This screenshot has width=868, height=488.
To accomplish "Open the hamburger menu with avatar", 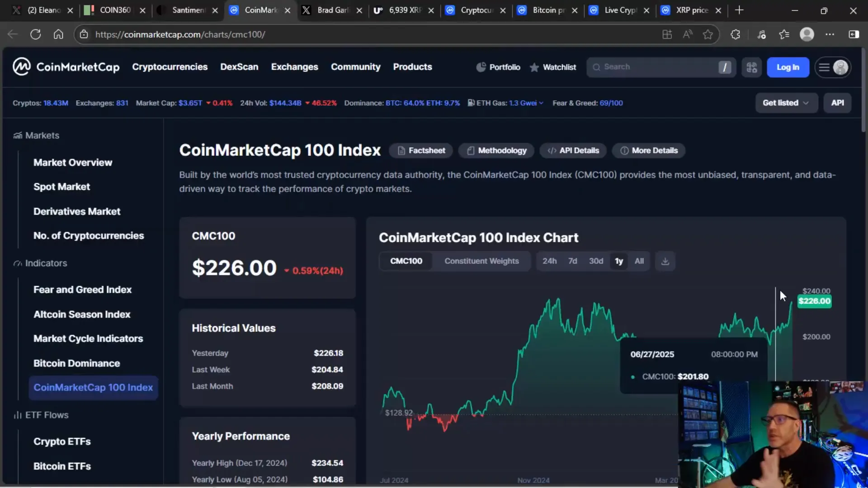I will pyautogui.click(x=833, y=67).
